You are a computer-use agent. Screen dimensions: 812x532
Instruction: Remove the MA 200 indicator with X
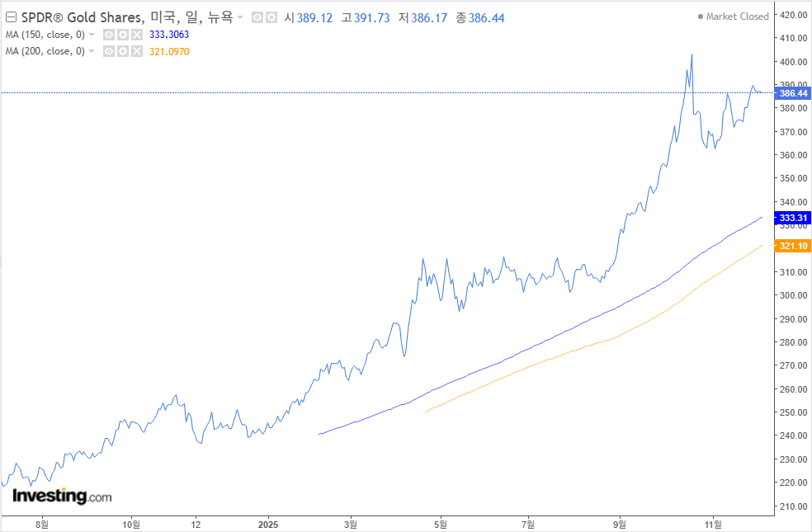click(x=137, y=51)
